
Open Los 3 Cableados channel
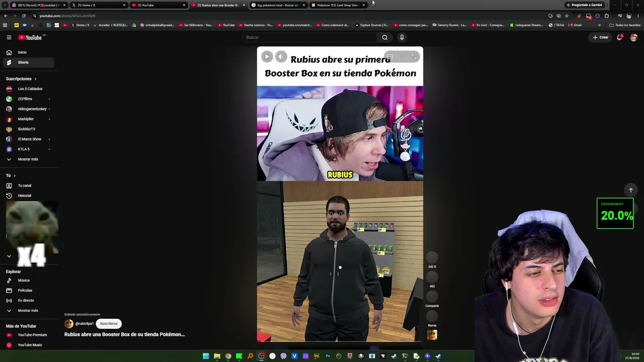click(28, 89)
